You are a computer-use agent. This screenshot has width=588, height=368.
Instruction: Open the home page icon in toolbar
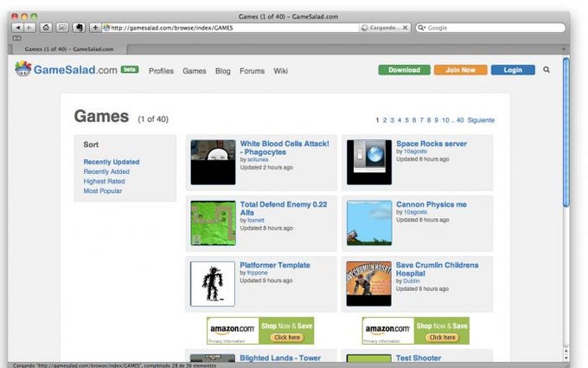46,28
